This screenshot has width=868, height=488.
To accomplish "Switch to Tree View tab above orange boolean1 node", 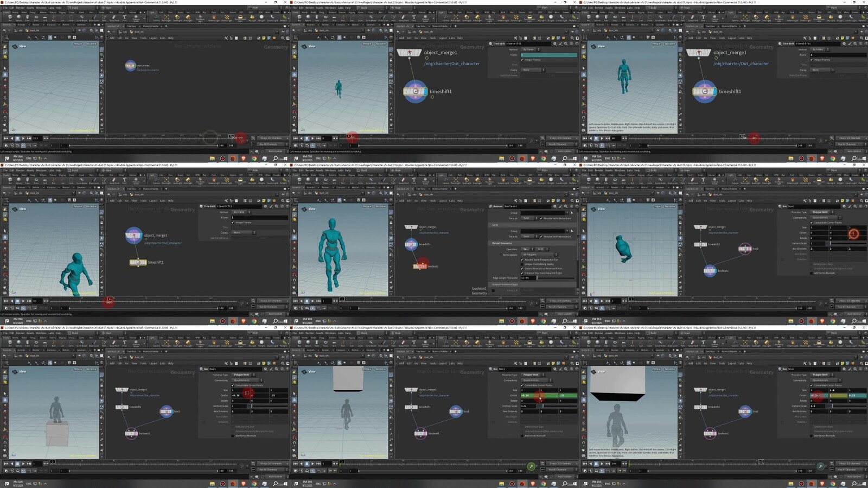I will [420, 189].
